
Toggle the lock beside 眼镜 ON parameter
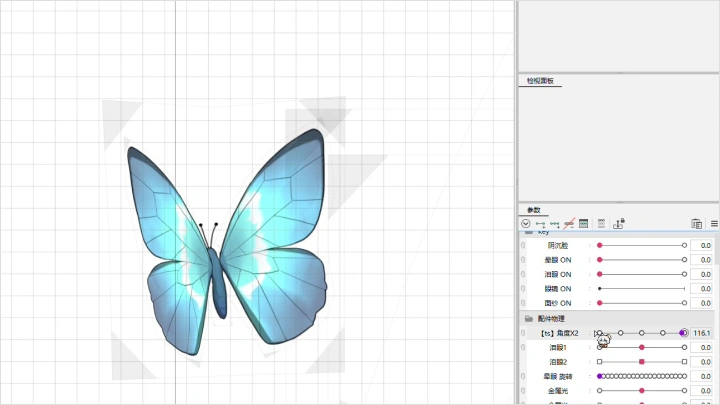coord(523,289)
